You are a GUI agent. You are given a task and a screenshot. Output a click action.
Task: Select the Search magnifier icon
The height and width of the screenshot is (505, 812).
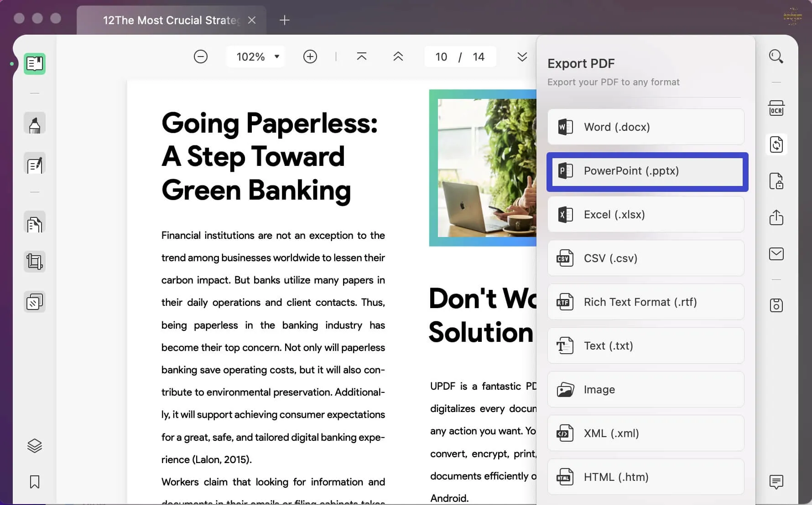tap(776, 56)
